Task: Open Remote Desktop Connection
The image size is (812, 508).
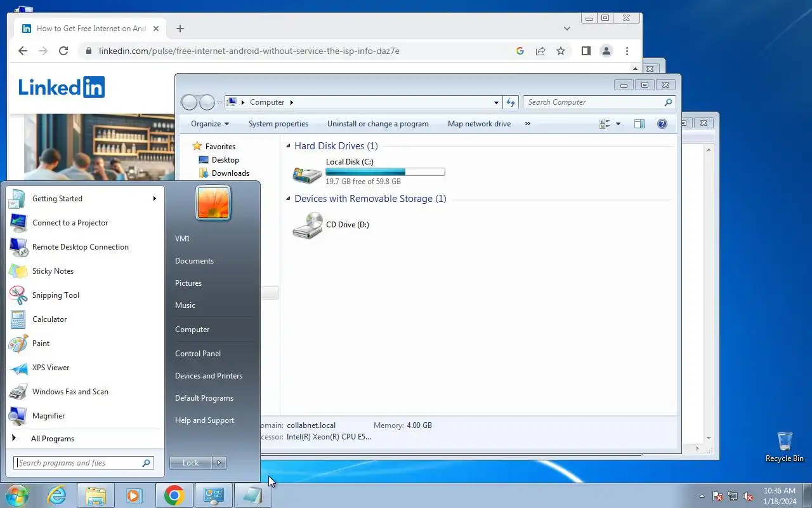Action: (x=82, y=247)
